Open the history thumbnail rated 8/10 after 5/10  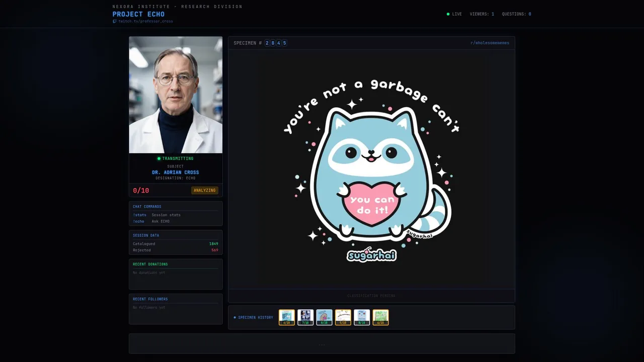362,317
